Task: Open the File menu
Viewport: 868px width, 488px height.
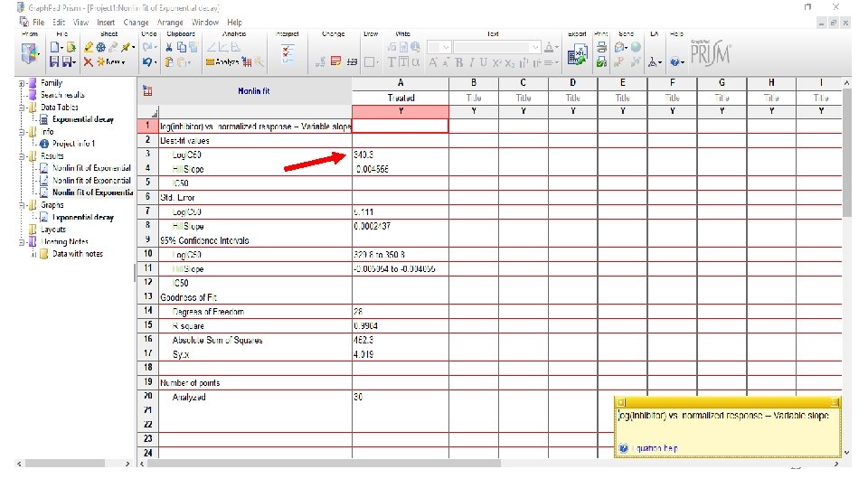Action: point(38,22)
